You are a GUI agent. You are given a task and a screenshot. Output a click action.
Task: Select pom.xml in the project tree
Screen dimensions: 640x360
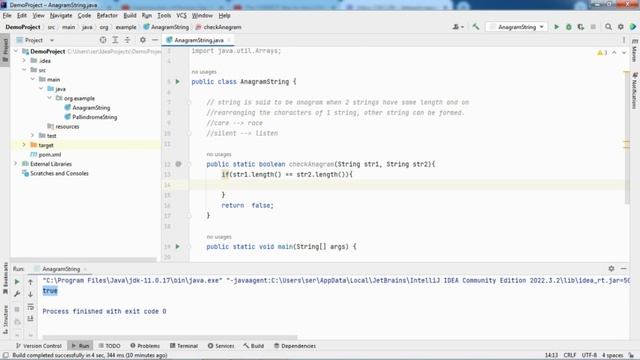point(50,155)
